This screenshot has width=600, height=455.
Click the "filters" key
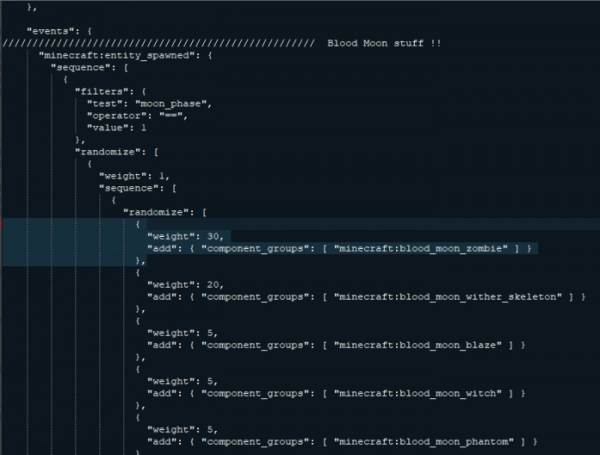98,93
